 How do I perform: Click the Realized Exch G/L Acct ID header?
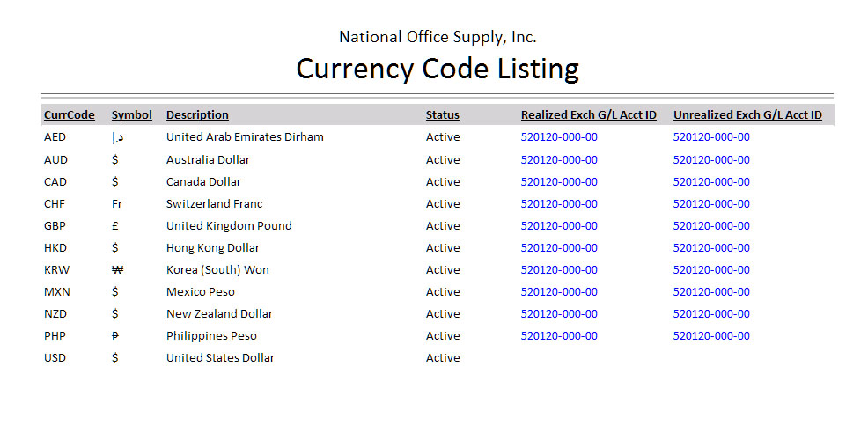coord(588,115)
